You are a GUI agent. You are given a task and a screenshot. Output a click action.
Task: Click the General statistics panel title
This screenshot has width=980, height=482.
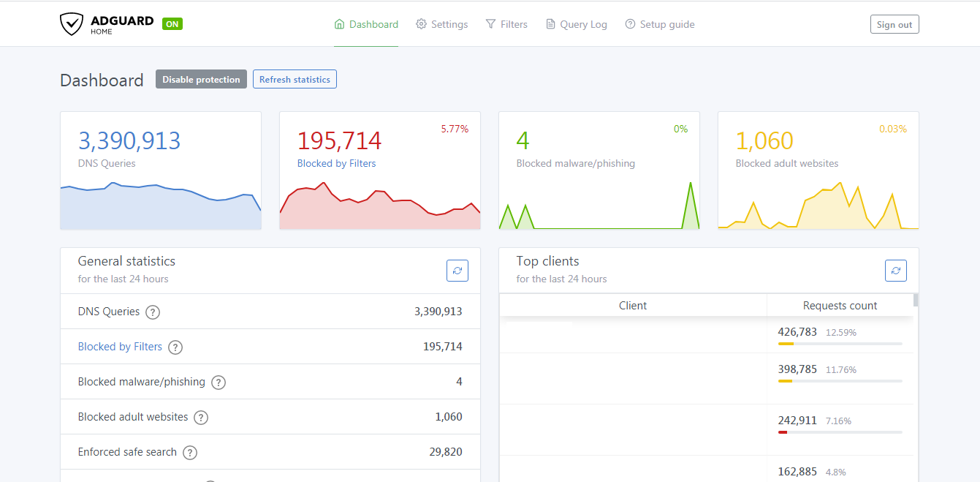tap(126, 261)
